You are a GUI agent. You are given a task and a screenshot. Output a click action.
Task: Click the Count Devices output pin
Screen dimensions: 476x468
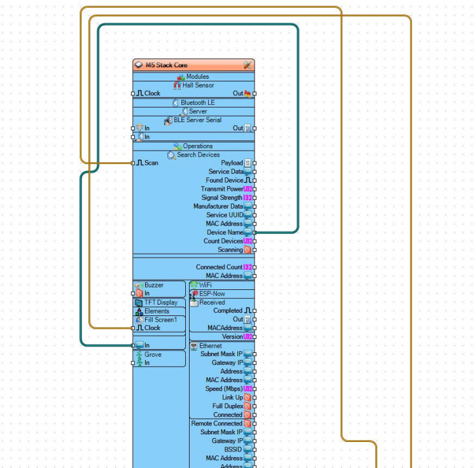(255, 242)
